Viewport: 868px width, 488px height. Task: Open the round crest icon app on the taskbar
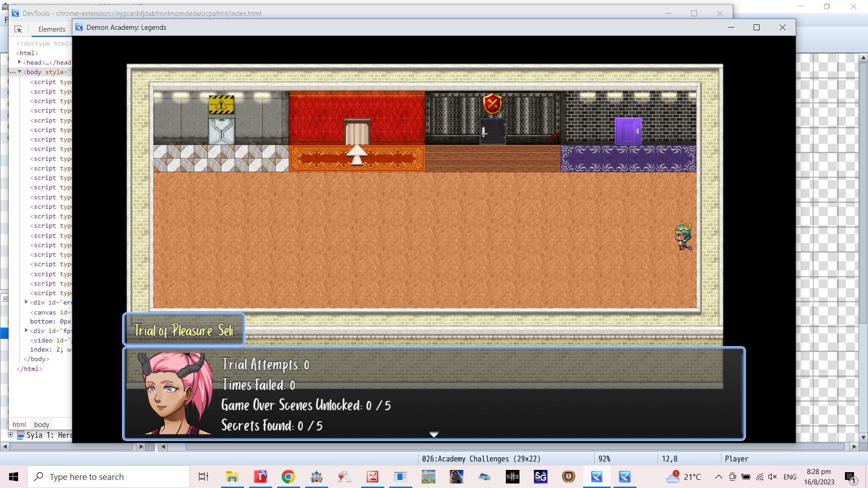click(569, 477)
